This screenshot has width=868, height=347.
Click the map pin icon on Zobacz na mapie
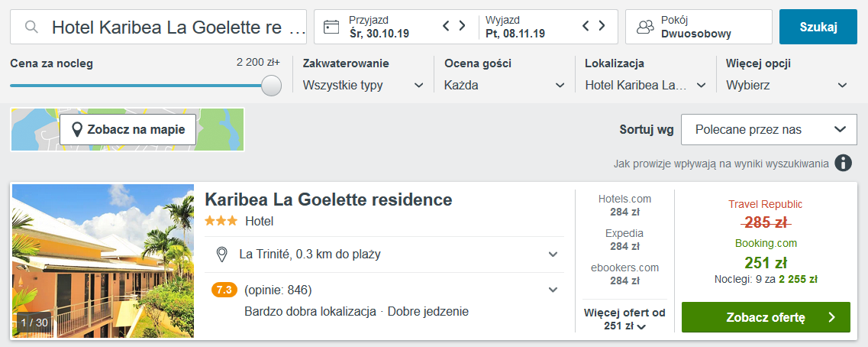(79, 130)
